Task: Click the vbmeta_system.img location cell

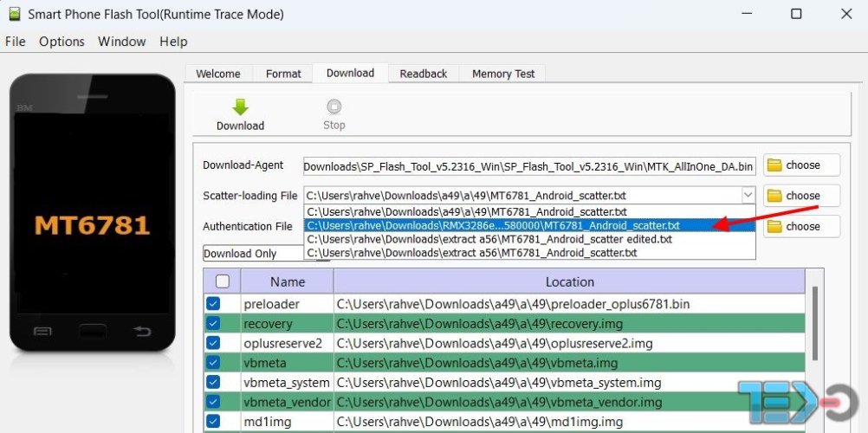Action: tap(570, 383)
